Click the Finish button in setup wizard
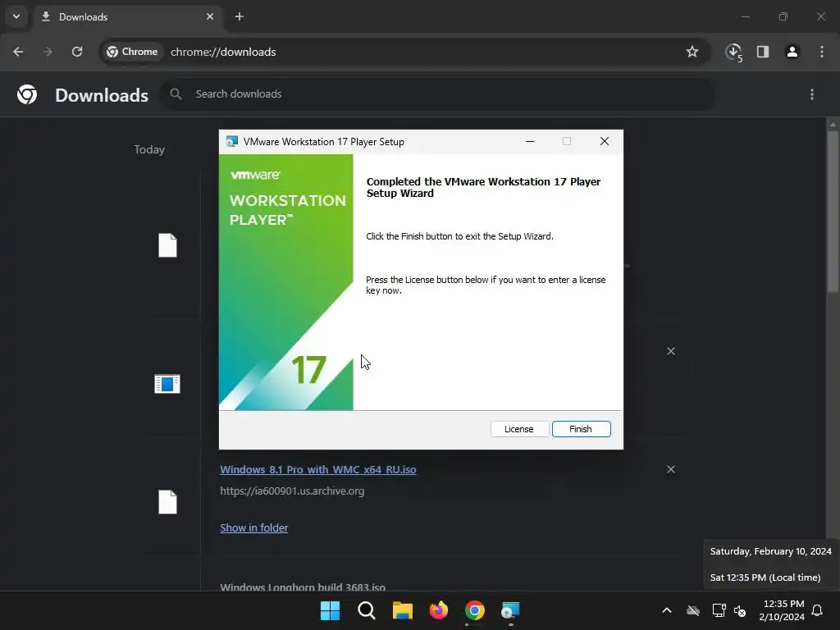This screenshot has width=840, height=630. pos(582,429)
